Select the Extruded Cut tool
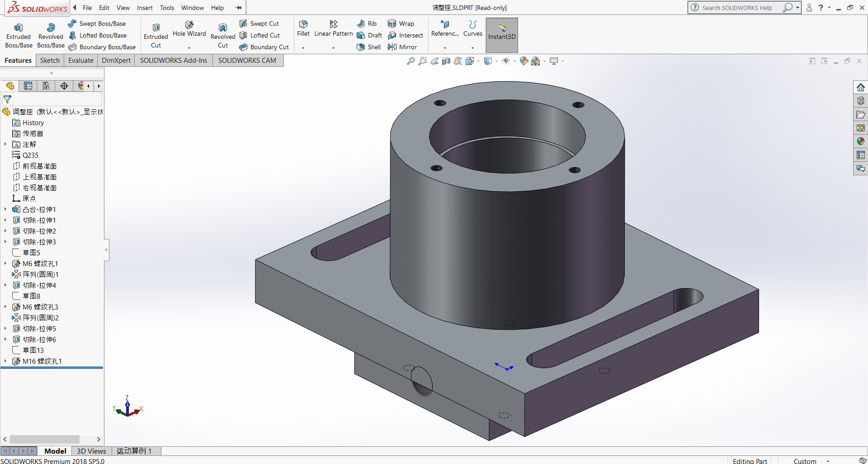This screenshot has width=868, height=464. (x=156, y=36)
